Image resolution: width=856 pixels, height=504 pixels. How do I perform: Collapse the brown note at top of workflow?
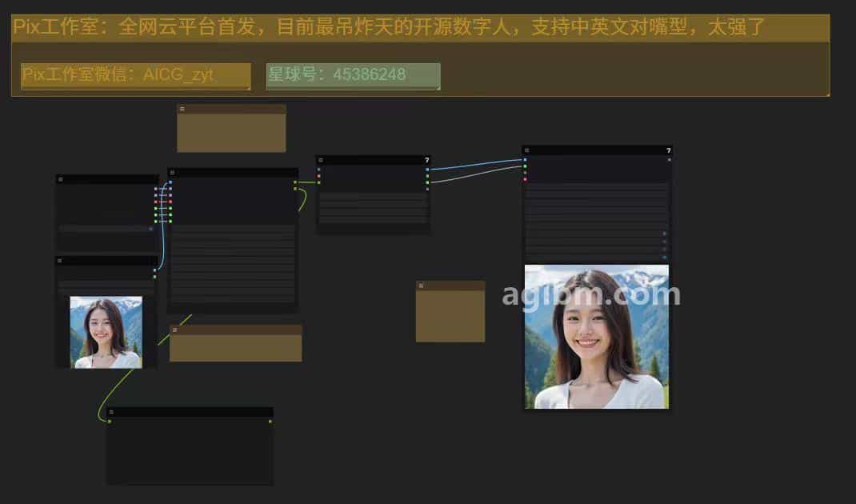click(x=182, y=109)
